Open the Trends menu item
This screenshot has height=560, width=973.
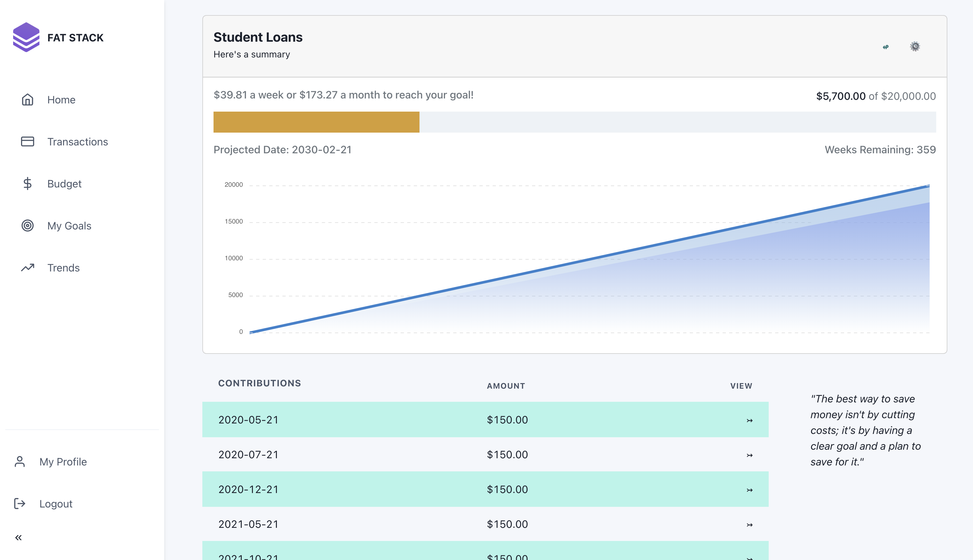63,268
